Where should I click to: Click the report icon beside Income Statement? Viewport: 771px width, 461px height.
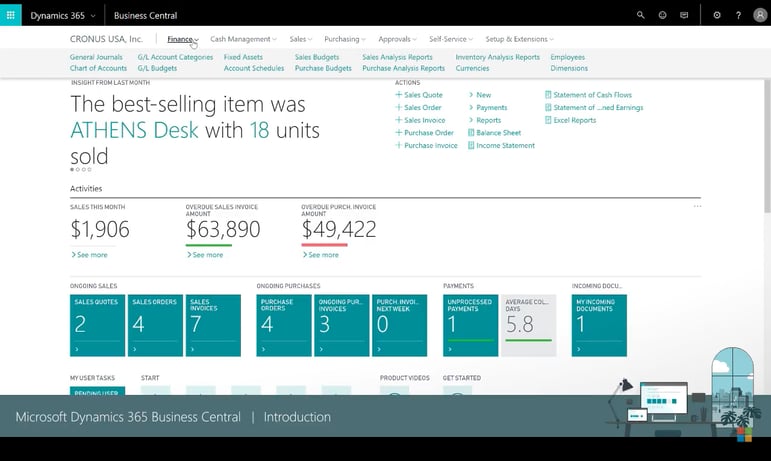tap(471, 145)
